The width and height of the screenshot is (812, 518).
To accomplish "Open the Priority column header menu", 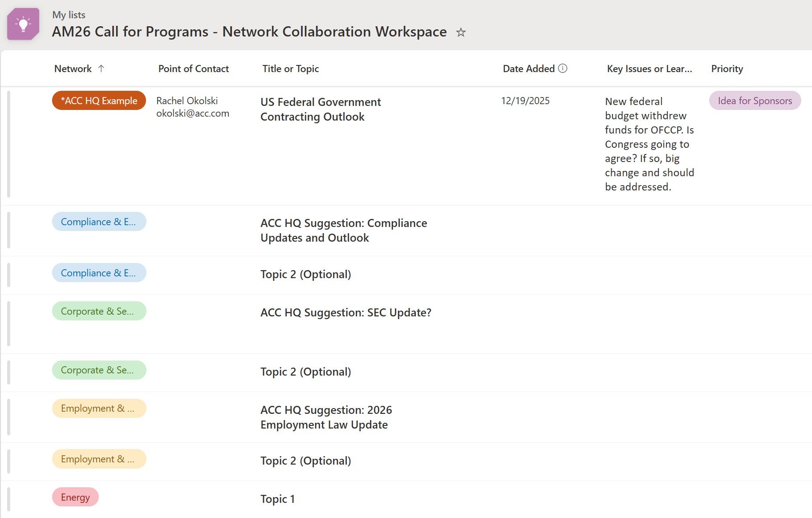I will tap(727, 69).
